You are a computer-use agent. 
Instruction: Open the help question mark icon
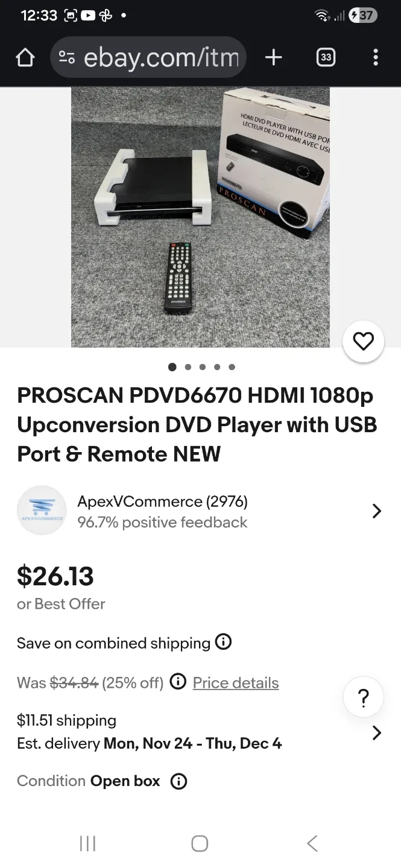363,697
